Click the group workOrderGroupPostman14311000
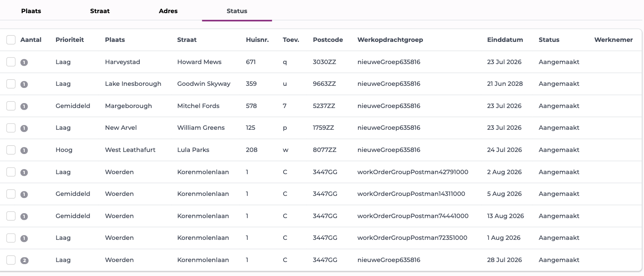This screenshot has width=644, height=276. point(411,194)
